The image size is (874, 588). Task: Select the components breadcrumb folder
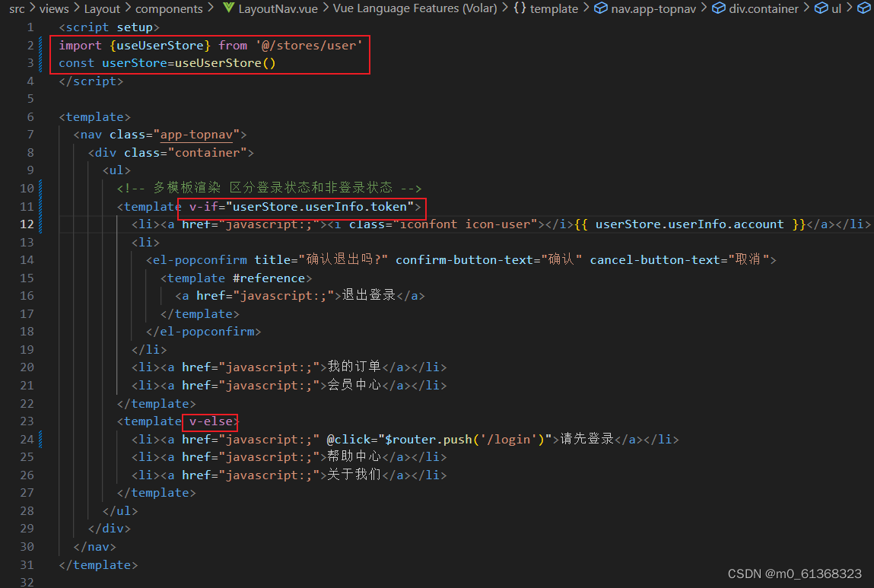pyautogui.click(x=169, y=8)
